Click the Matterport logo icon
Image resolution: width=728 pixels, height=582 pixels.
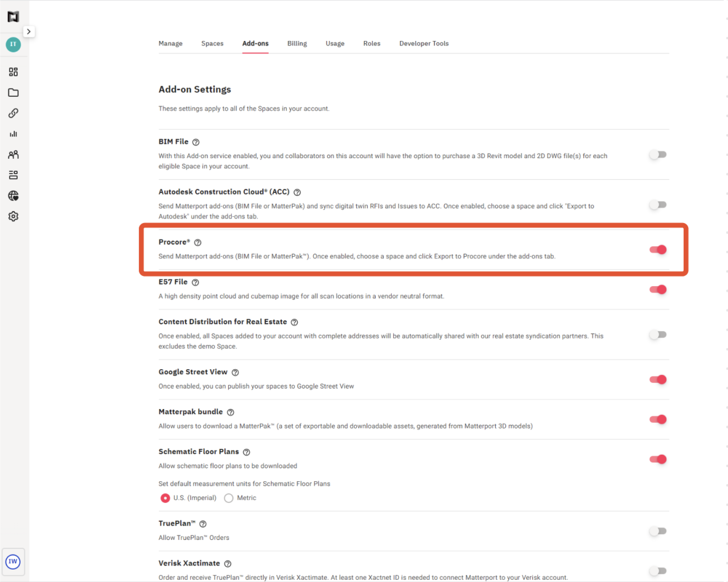point(13,16)
